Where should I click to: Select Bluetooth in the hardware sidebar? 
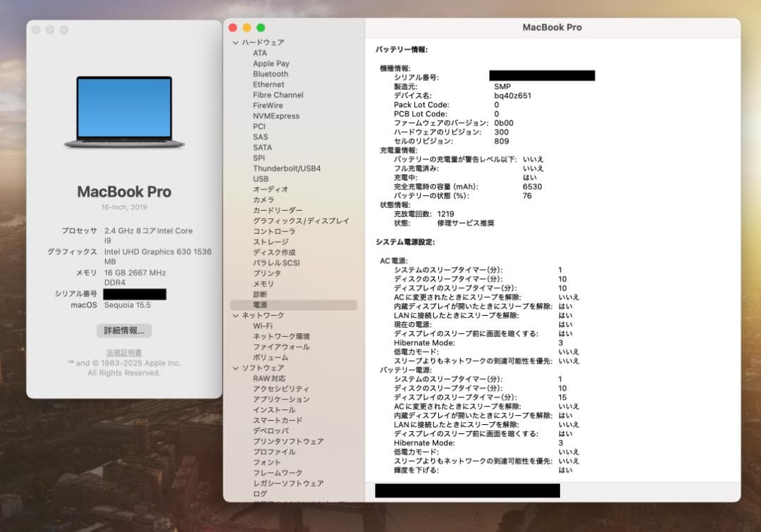click(x=269, y=73)
